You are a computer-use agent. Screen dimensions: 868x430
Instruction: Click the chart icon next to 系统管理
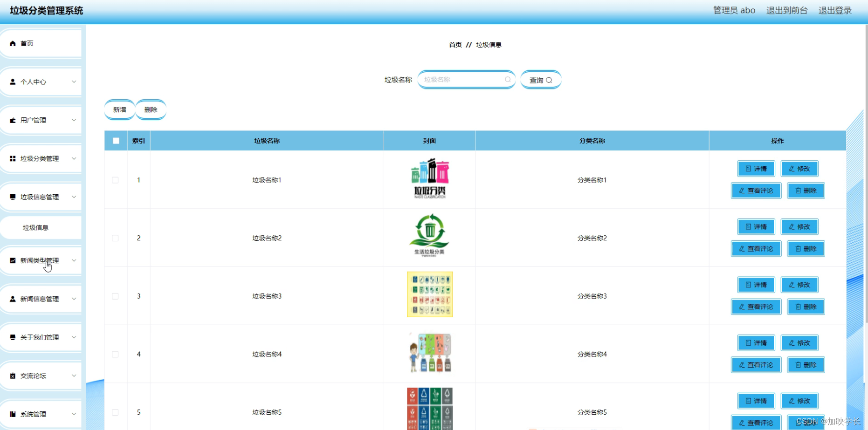click(x=13, y=413)
